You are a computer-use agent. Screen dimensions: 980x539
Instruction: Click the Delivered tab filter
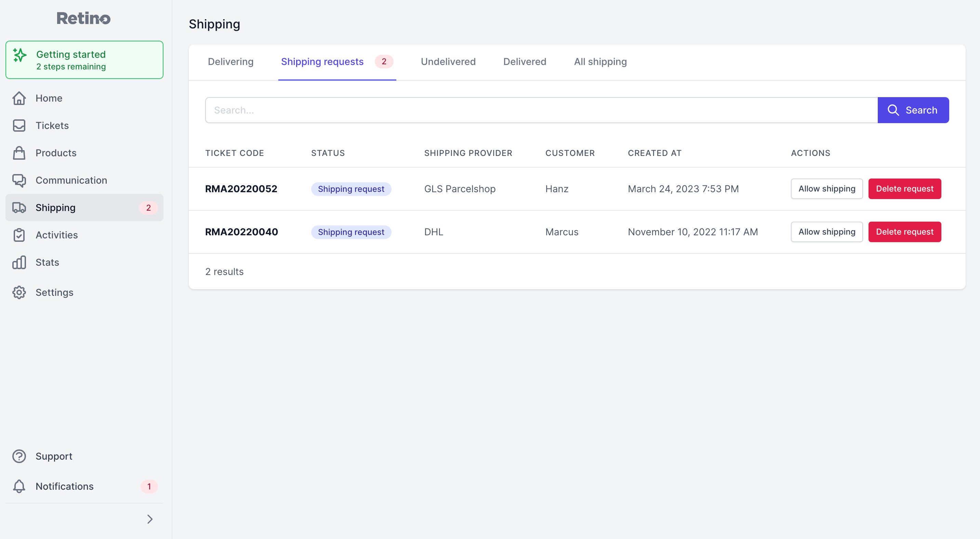point(525,61)
